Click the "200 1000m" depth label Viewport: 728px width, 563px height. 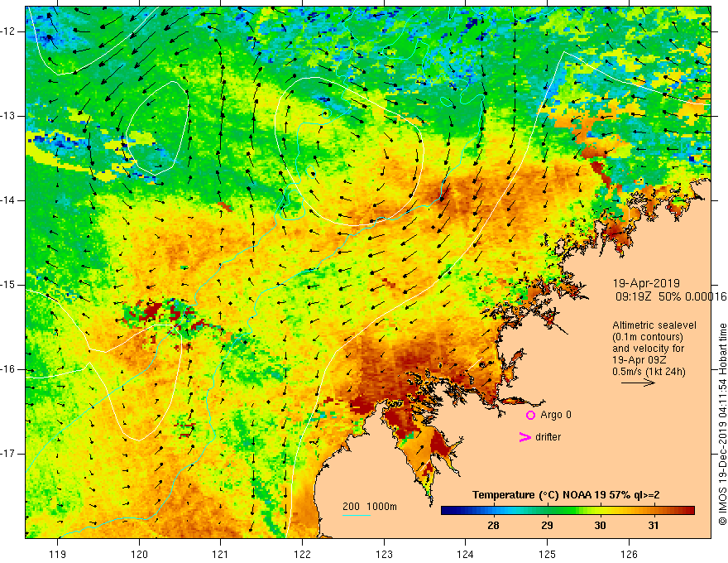coord(370,507)
